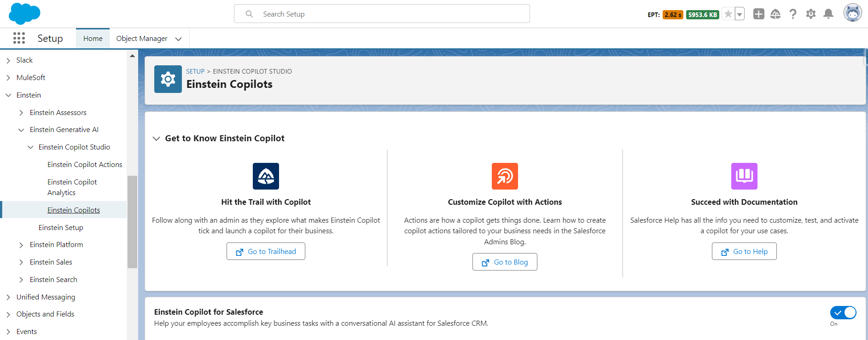
Task: Expand the Unified Messaging node
Action: [8, 297]
